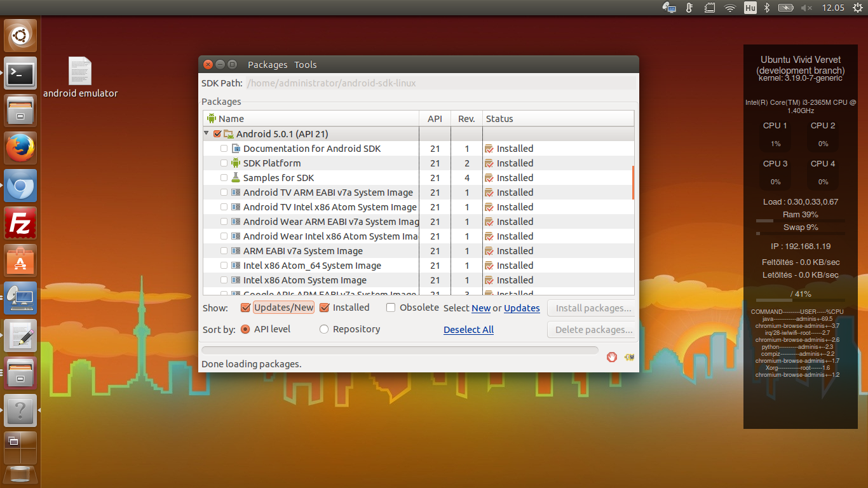Launch FileZilla from the dock
Viewport: 868px width, 488px height.
click(21, 223)
